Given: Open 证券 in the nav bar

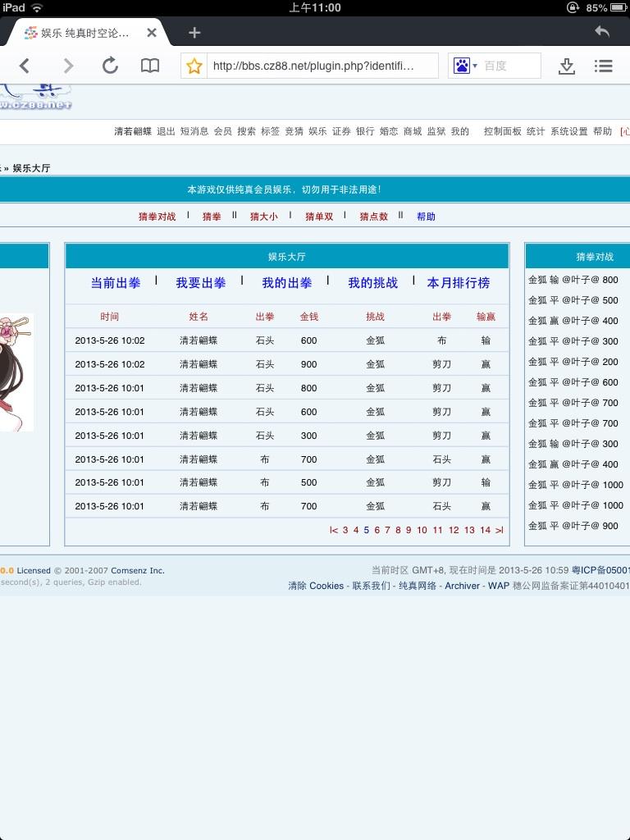Looking at the screenshot, I should click(x=341, y=131).
